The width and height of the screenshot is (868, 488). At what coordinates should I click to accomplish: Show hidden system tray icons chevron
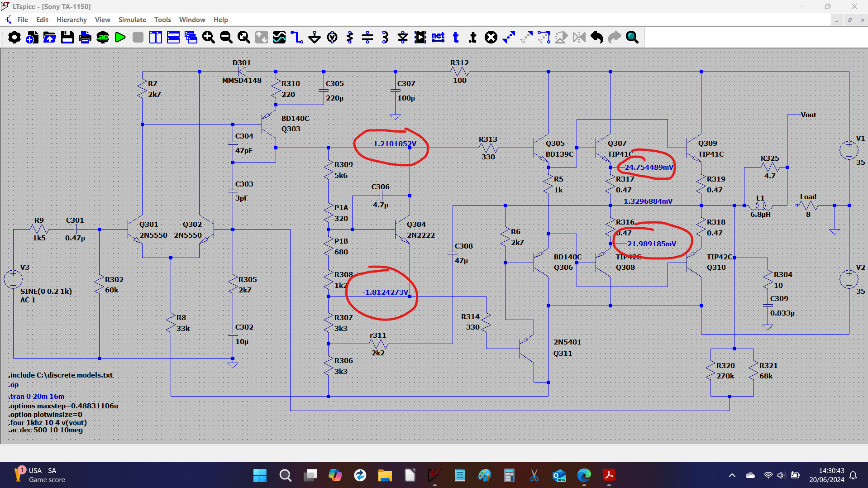[x=732, y=475]
